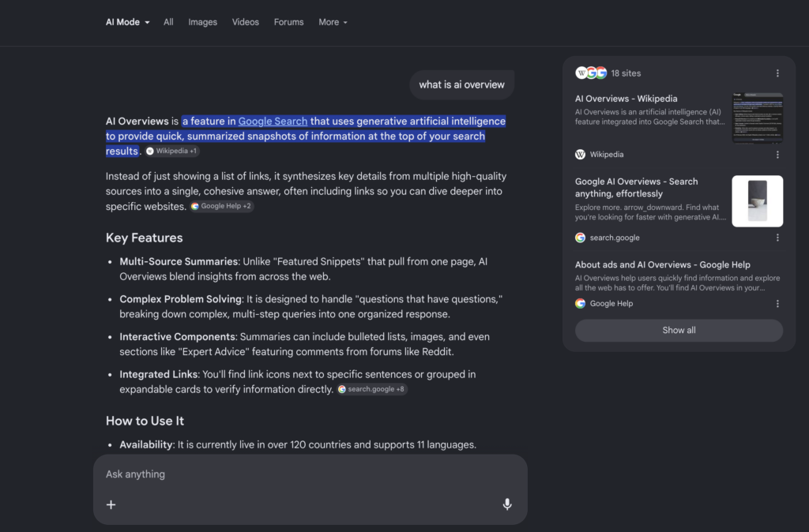Click the Integrated Links bullet text
Screen dimensions: 809x532
click(x=298, y=382)
